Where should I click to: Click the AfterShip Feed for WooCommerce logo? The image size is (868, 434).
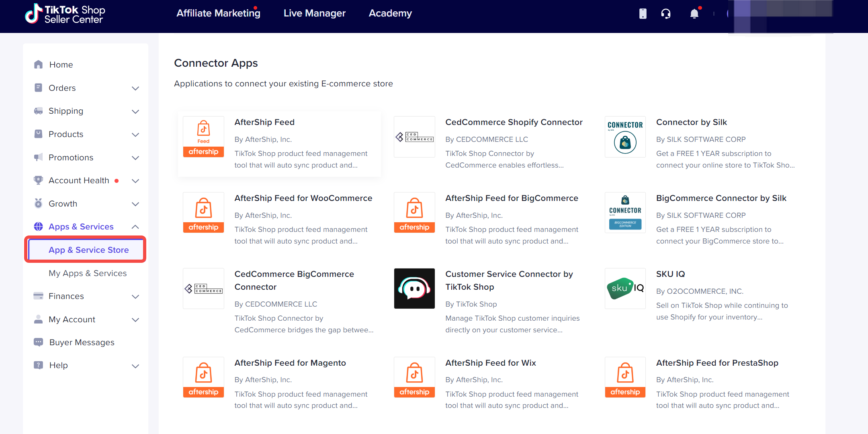point(203,213)
